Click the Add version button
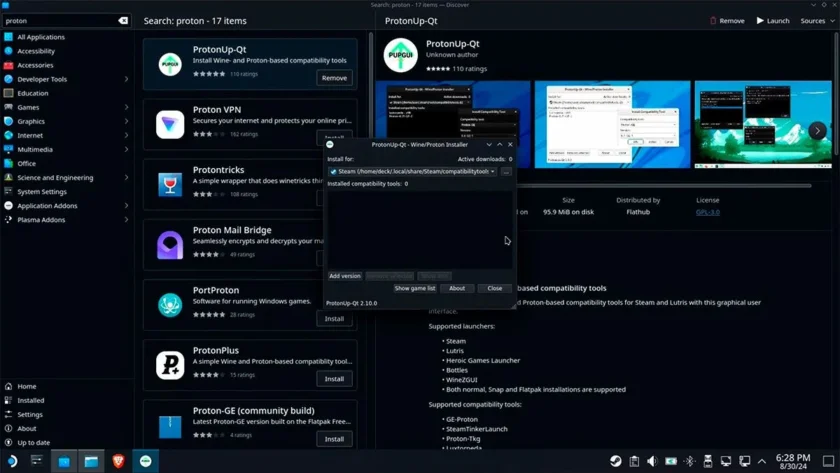The image size is (840, 473). [x=344, y=276]
